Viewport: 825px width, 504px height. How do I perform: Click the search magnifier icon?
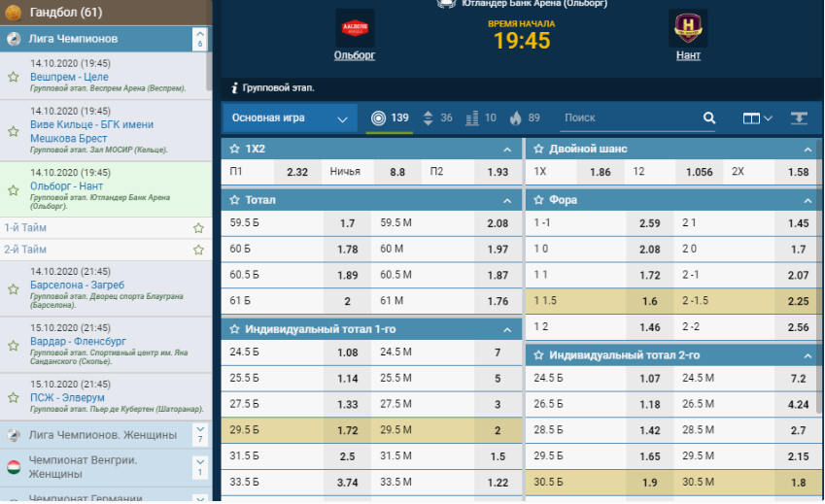pyautogui.click(x=709, y=118)
